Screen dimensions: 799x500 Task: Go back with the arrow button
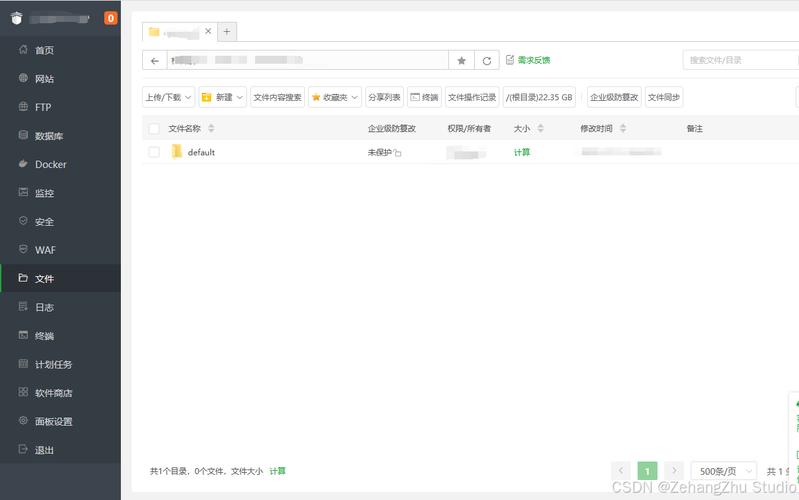pyautogui.click(x=155, y=61)
